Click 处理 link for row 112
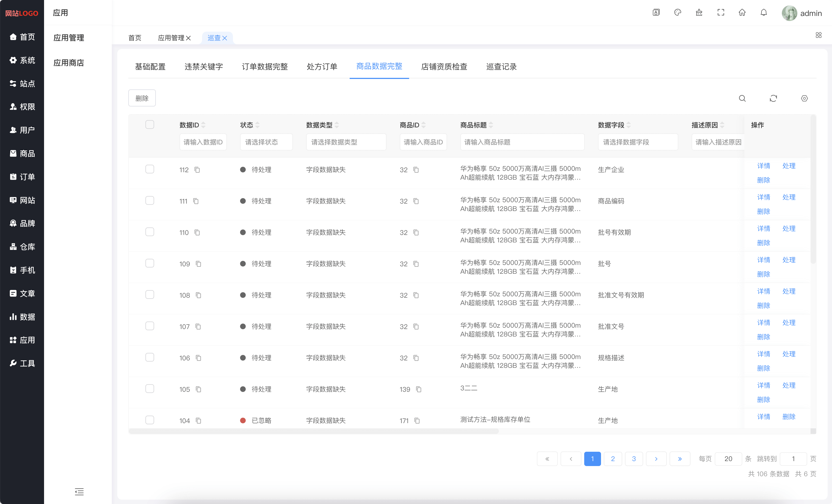The image size is (832, 504). point(789,166)
